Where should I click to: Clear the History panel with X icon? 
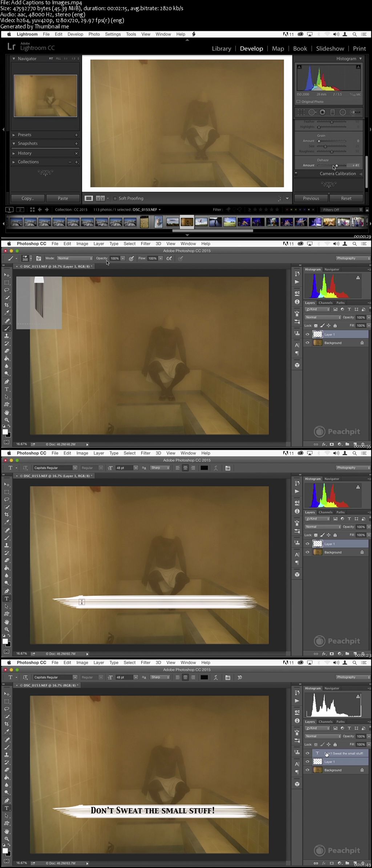click(76, 153)
